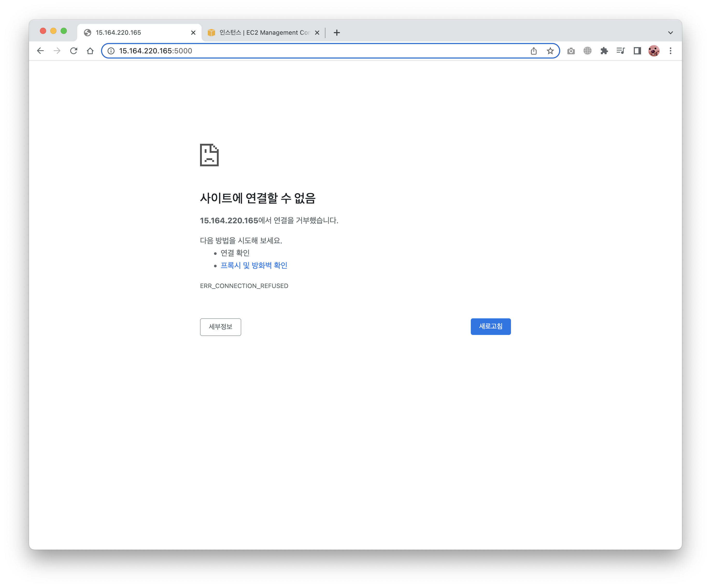Click the green fullscreen window button
This screenshot has width=711, height=588.
(x=64, y=31)
